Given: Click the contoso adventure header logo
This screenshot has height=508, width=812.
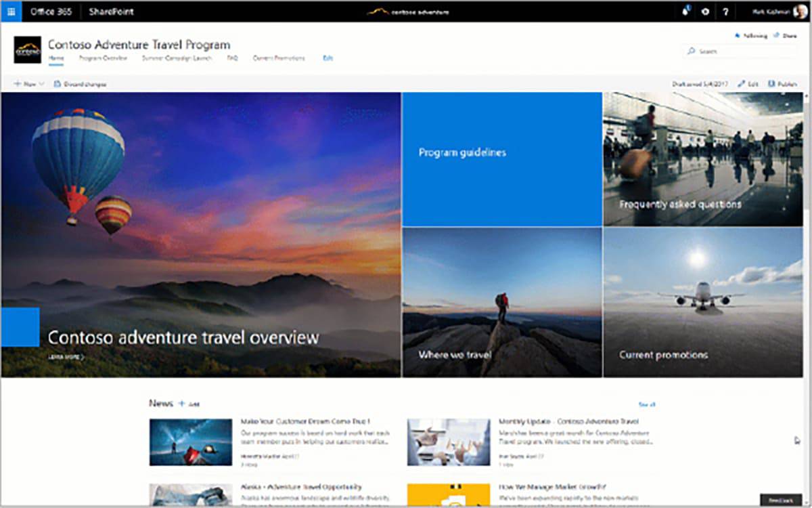Looking at the screenshot, I should coord(407,12).
